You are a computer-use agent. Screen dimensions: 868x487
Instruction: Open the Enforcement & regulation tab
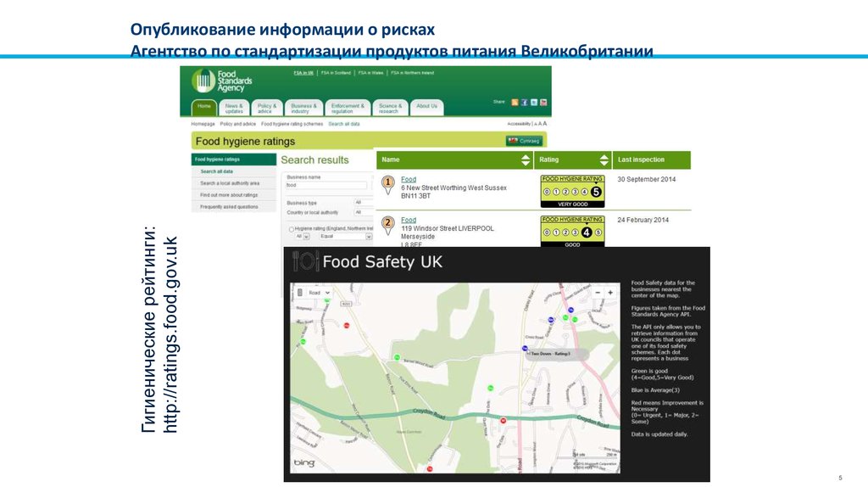click(x=348, y=108)
